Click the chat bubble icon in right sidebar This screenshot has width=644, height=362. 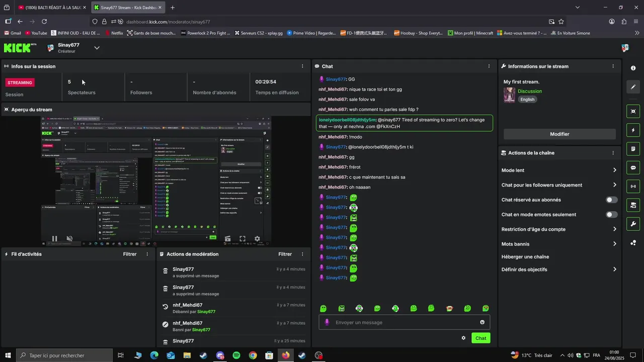(633, 167)
